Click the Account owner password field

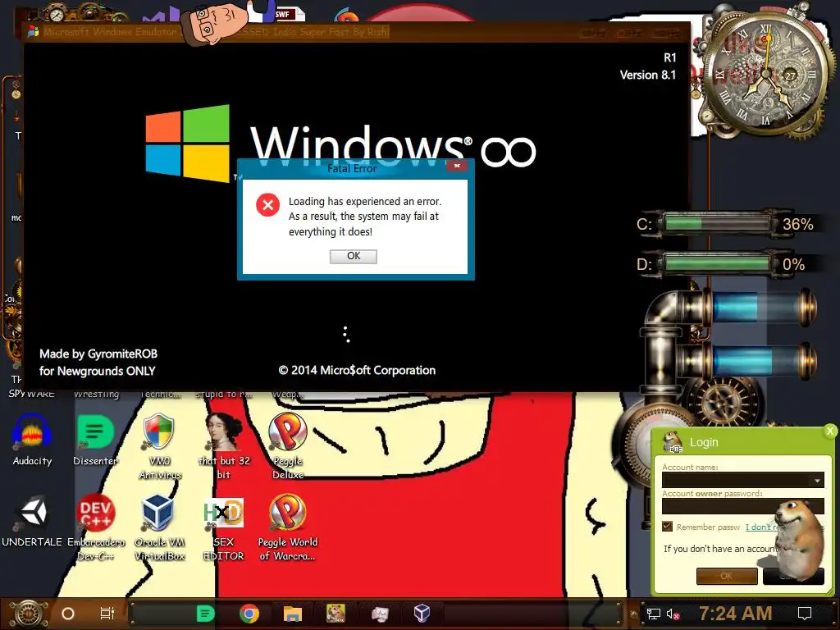742,506
